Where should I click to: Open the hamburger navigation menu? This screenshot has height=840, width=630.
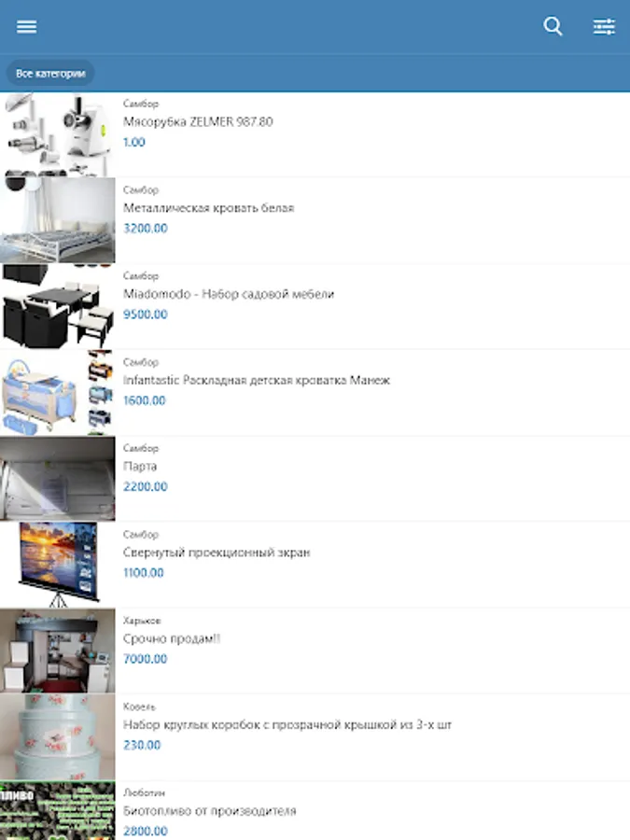[x=26, y=26]
